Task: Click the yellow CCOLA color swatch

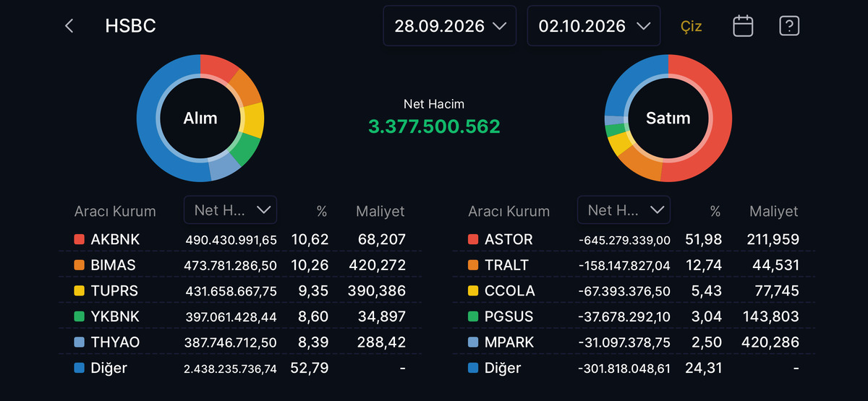Action: (473, 290)
